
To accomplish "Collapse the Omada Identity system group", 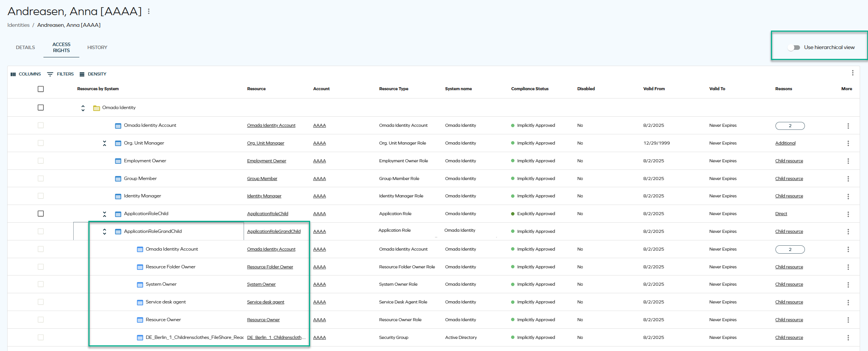I will coord(83,108).
